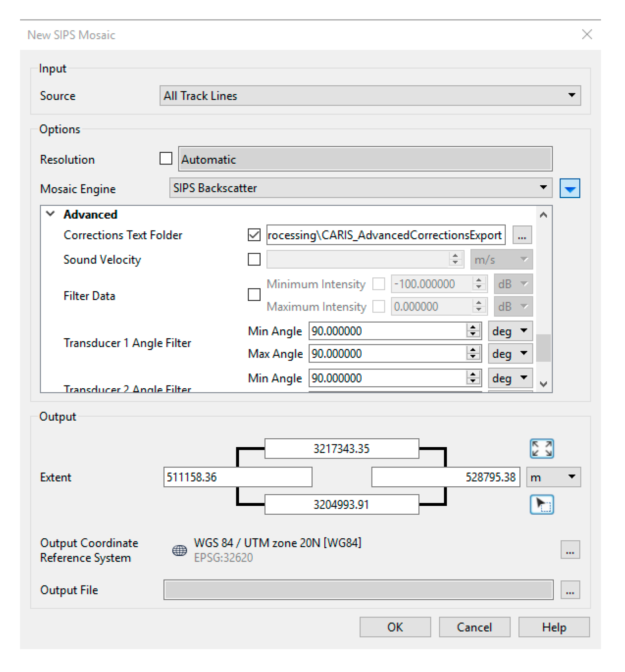Uncheck the Corrections Text Folder checkbox

254,235
